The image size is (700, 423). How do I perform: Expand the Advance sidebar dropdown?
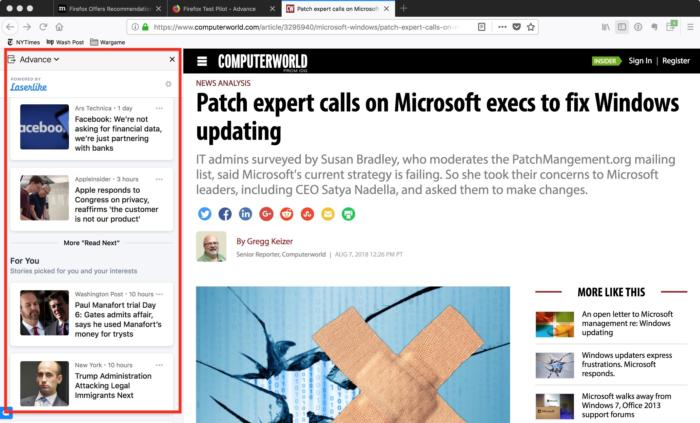39,59
